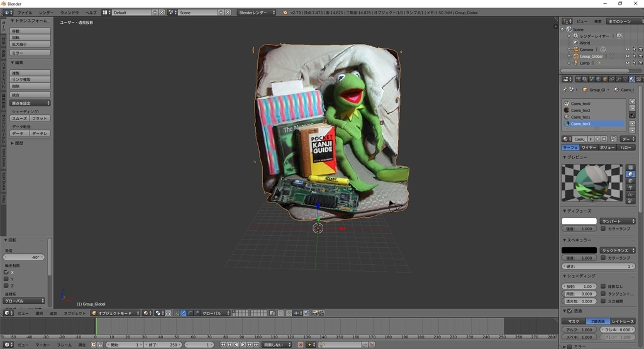This screenshot has width=644, height=349.
Task: Click the ミラー button
Action: pyautogui.click(x=30, y=53)
